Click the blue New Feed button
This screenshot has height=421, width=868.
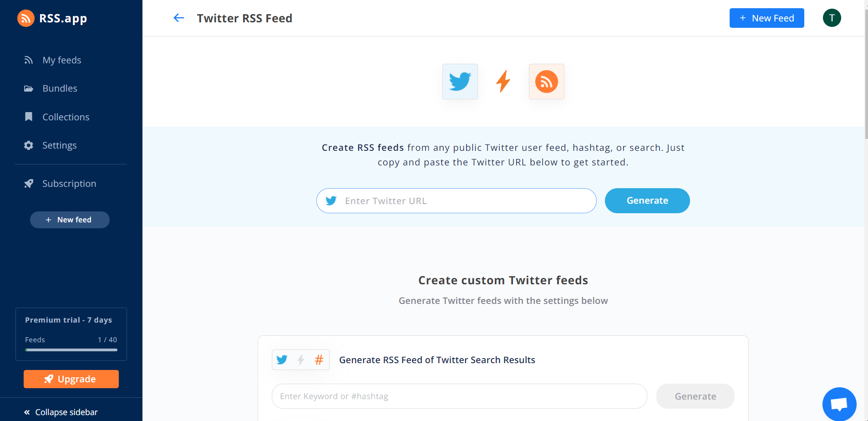[766, 18]
